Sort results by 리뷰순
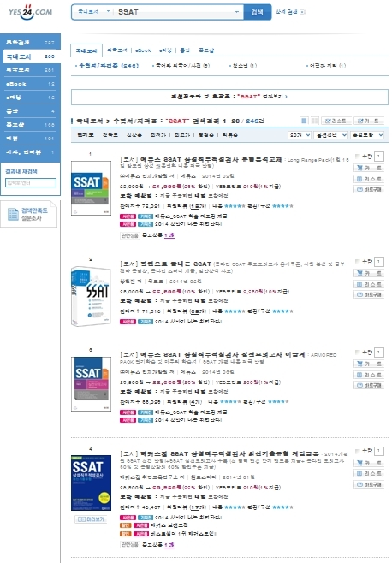 tap(230, 135)
